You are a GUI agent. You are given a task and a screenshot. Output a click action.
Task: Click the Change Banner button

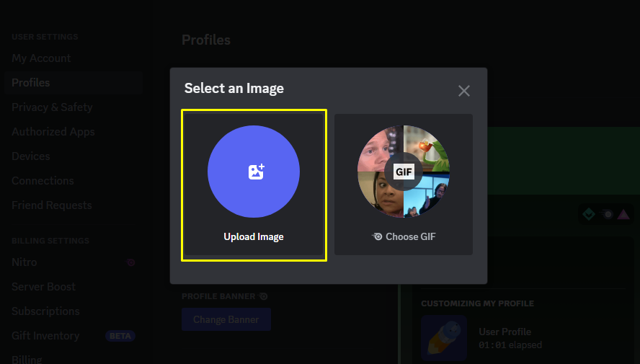point(226,319)
